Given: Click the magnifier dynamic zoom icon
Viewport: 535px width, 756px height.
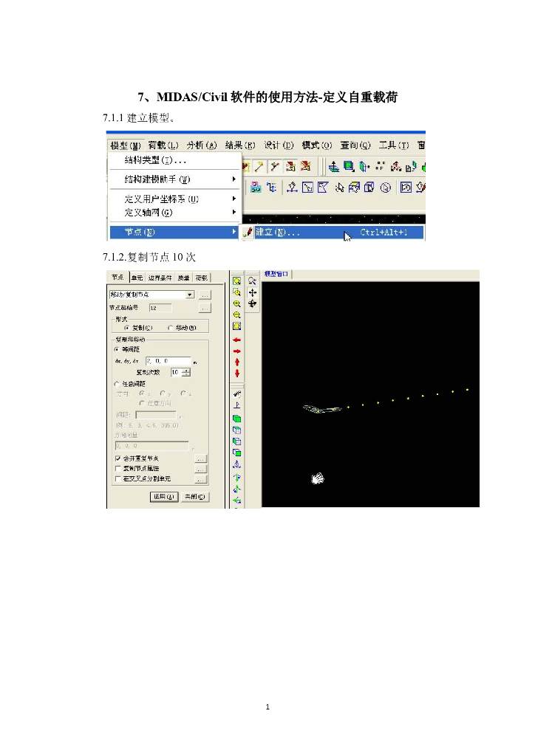Looking at the screenshot, I should [x=252, y=281].
